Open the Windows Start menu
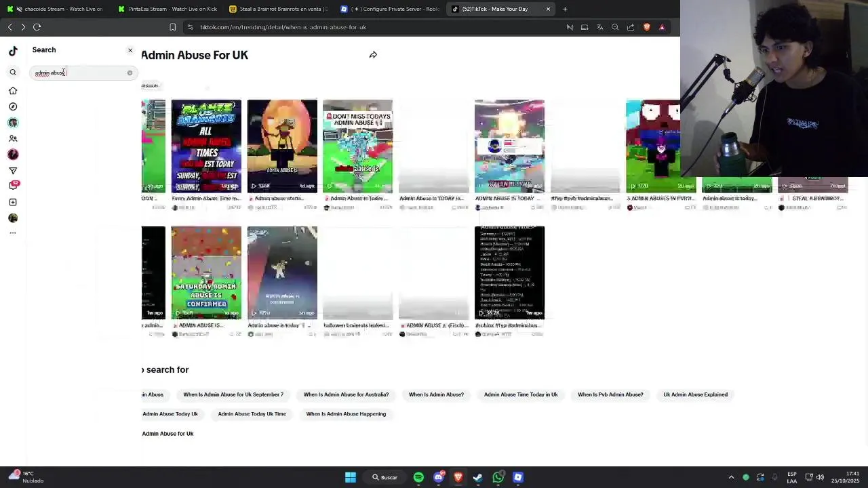The image size is (868, 488). point(351,477)
